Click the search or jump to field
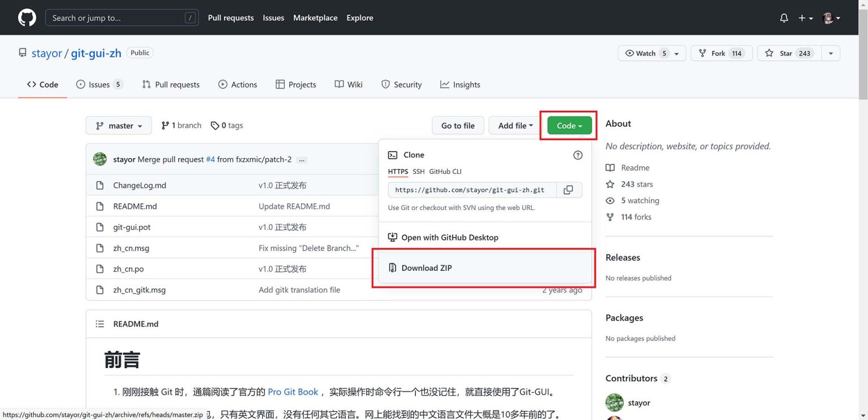 pyautogui.click(x=121, y=17)
